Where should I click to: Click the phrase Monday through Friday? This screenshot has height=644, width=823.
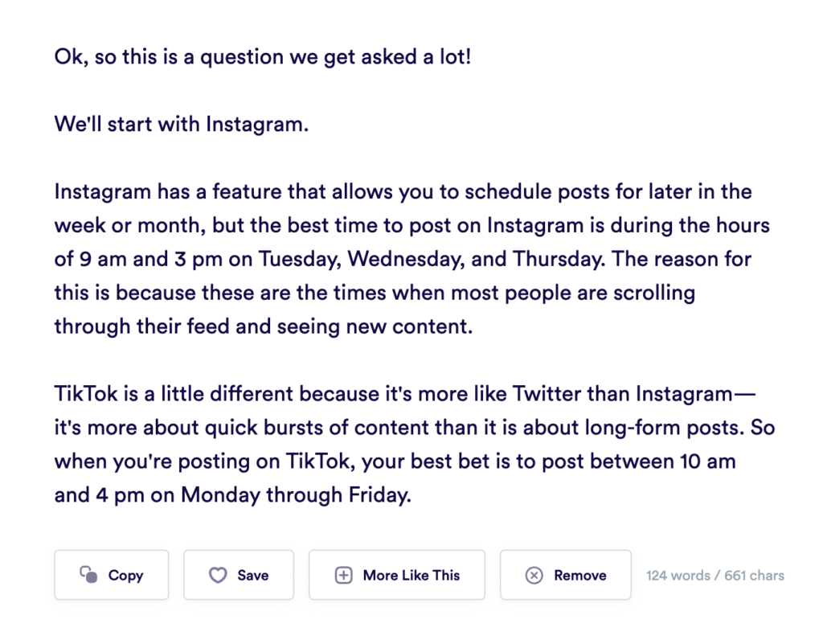tap(296, 495)
